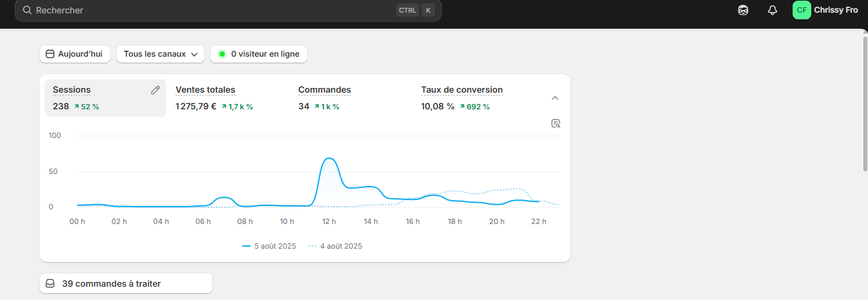Open the Sidekick assistant icon in top bar

click(743, 10)
